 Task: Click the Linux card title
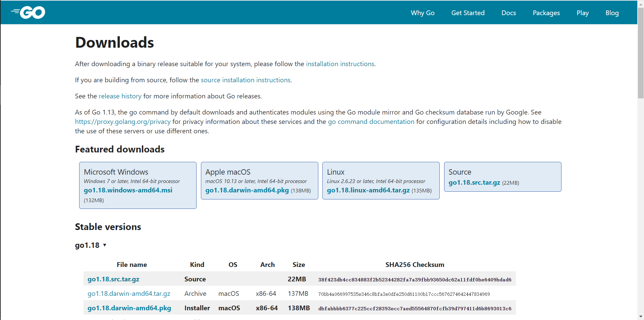tap(336, 172)
